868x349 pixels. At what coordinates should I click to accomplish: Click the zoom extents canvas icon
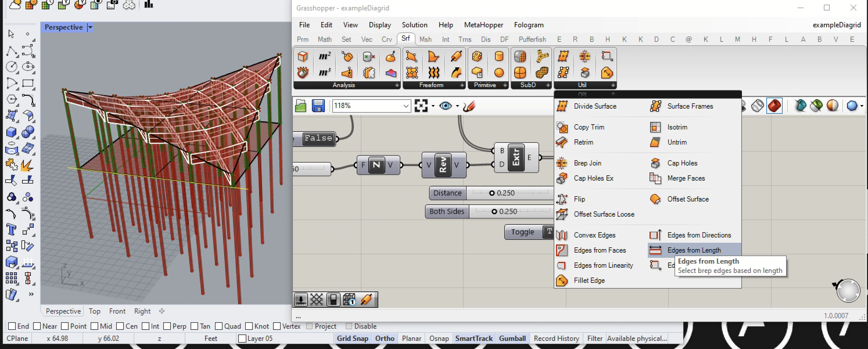pos(421,106)
